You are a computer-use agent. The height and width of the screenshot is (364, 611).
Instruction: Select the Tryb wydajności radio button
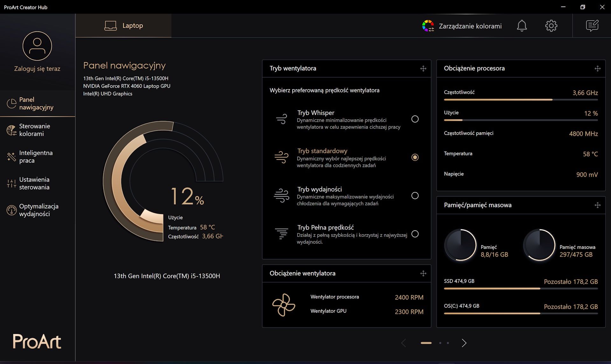(x=415, y=196)
